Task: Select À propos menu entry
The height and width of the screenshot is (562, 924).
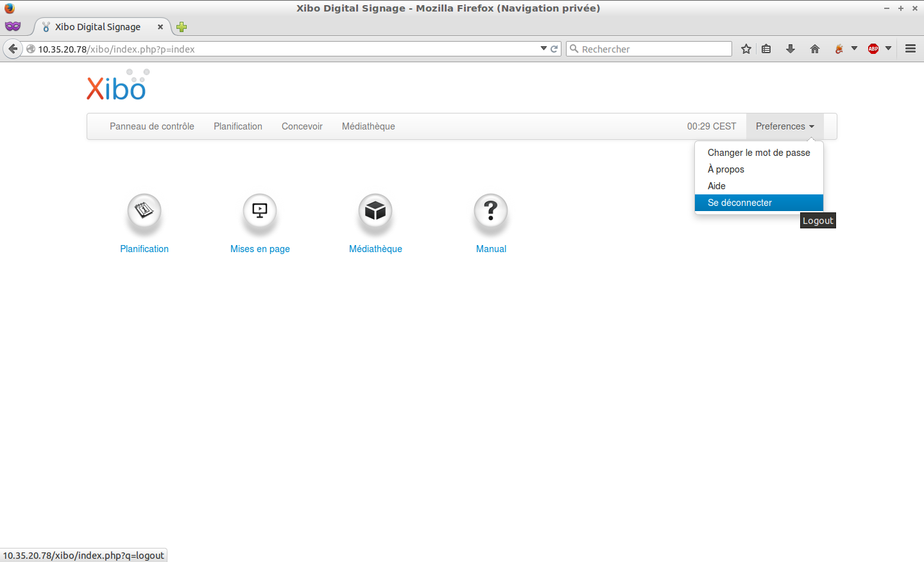Action: (x=726, y=169)
